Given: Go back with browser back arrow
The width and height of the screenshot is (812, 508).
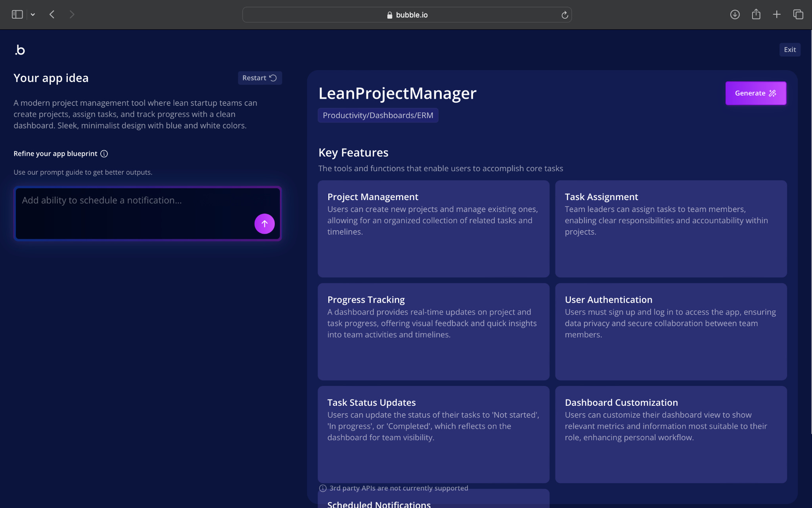Looking at the screenshot, I should (52, 15).
